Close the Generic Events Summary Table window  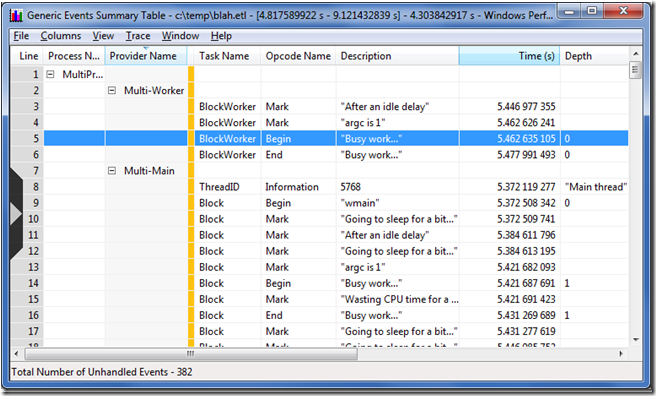coord(623,11)
